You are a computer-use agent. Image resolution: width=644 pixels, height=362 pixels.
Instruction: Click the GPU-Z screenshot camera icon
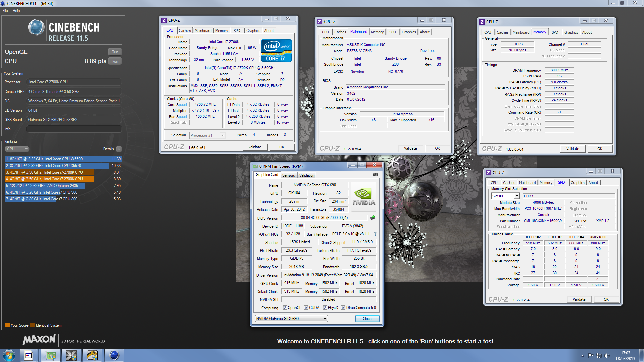click(x=376, y=175)
